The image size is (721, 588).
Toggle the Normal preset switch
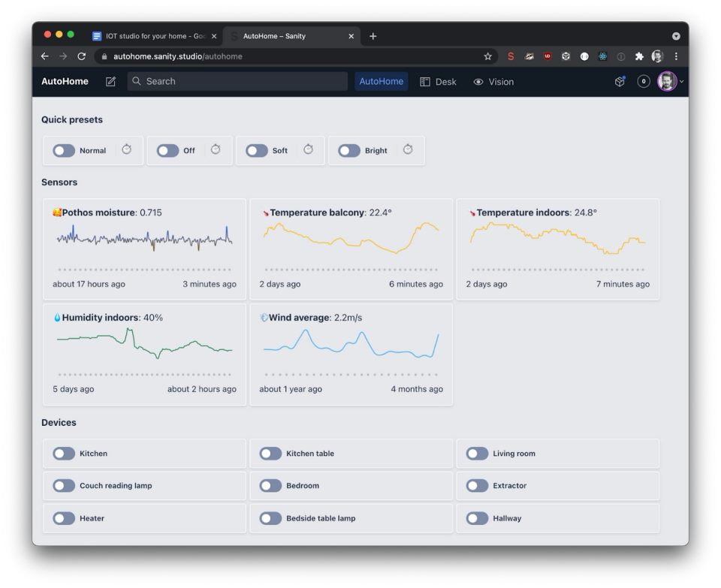pyautogui.click(x=64, y=151)
